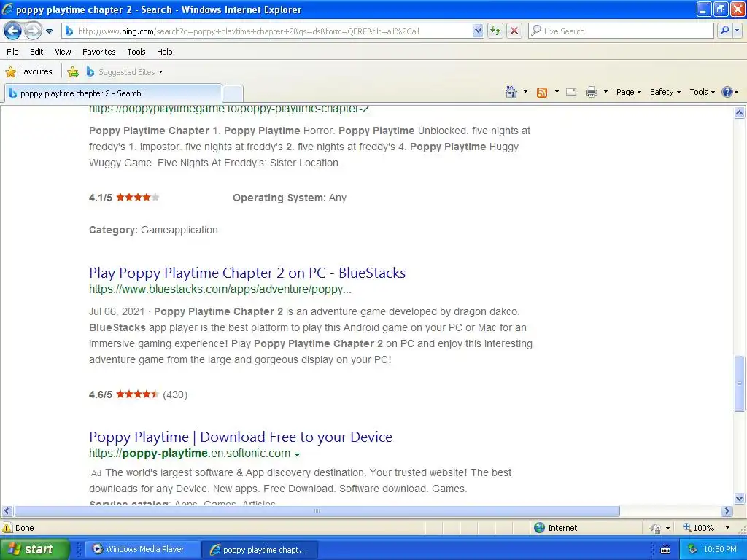Click the status bar warning icon
This screenshot has width=747, height=560.
(x=7, y=528)
